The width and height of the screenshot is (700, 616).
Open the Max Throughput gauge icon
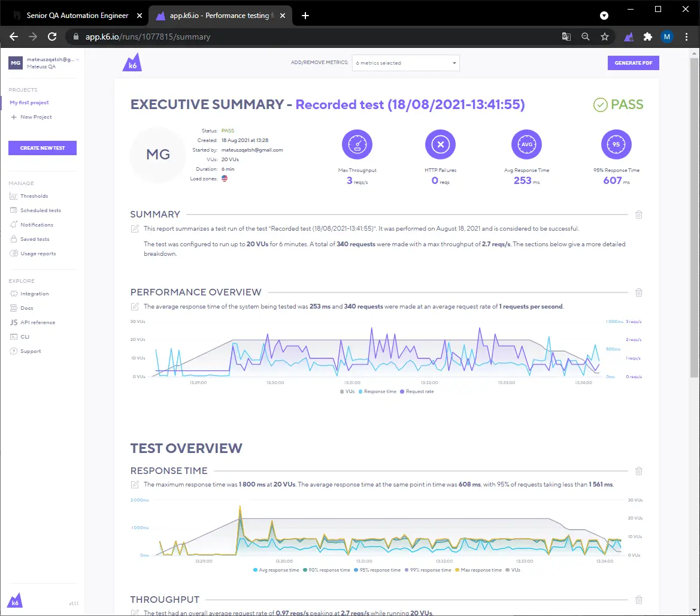[x=357, y=145]
